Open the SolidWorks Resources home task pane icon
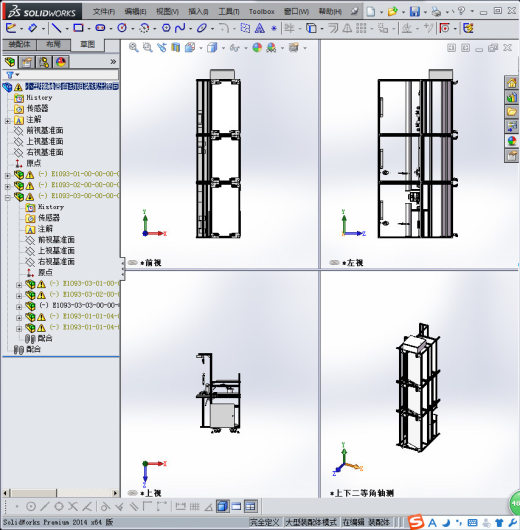This screenshot has width=520, height=530. pos(512,82)
